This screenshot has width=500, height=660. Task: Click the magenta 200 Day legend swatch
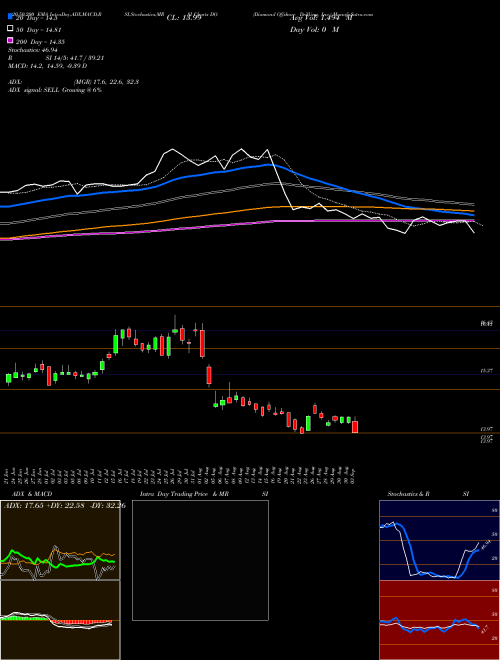coord(10,41)
